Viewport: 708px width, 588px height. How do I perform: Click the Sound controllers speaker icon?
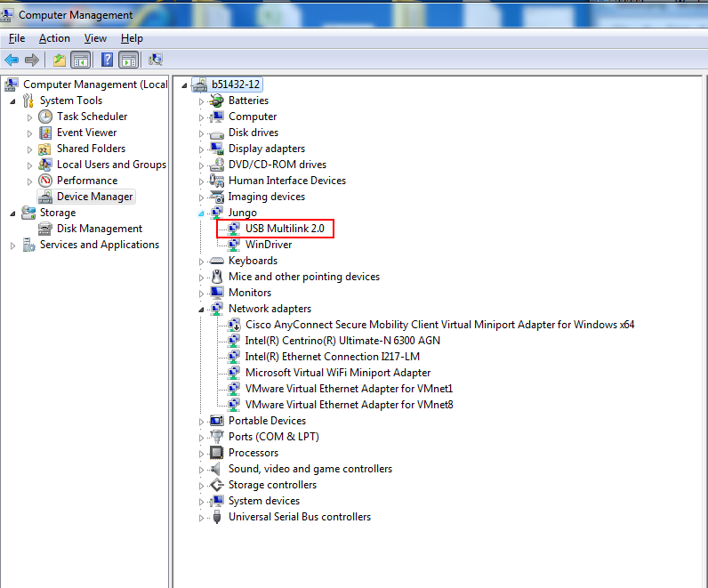click(217, 469)
